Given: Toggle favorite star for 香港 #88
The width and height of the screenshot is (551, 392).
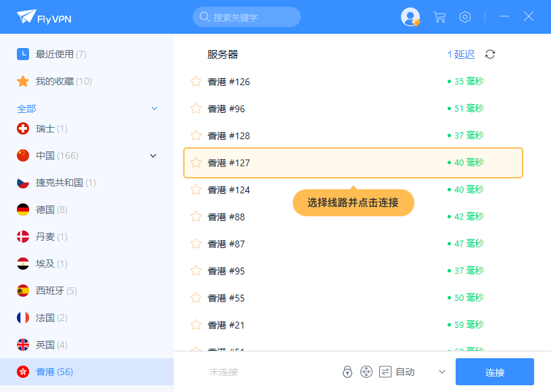Looking at the screenshot, I should coord(196,217).
